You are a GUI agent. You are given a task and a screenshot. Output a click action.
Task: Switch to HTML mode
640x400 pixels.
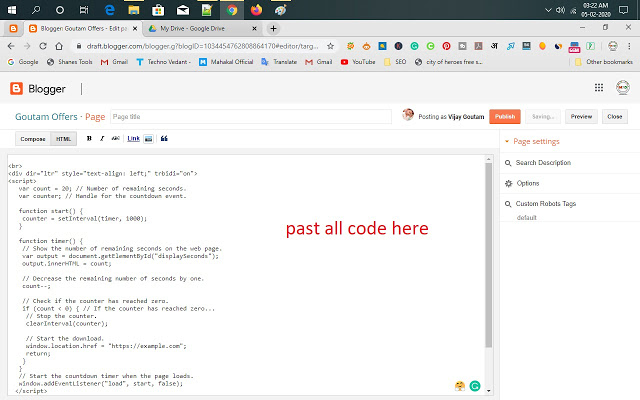63,139
